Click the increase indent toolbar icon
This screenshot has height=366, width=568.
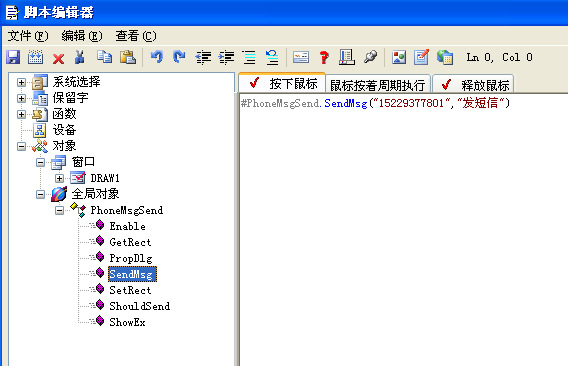coord(226,57)
